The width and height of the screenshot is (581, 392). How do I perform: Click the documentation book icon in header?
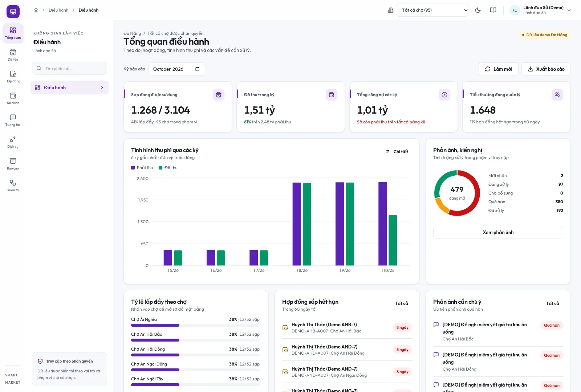pyautogui.click(x=493, y=10)
